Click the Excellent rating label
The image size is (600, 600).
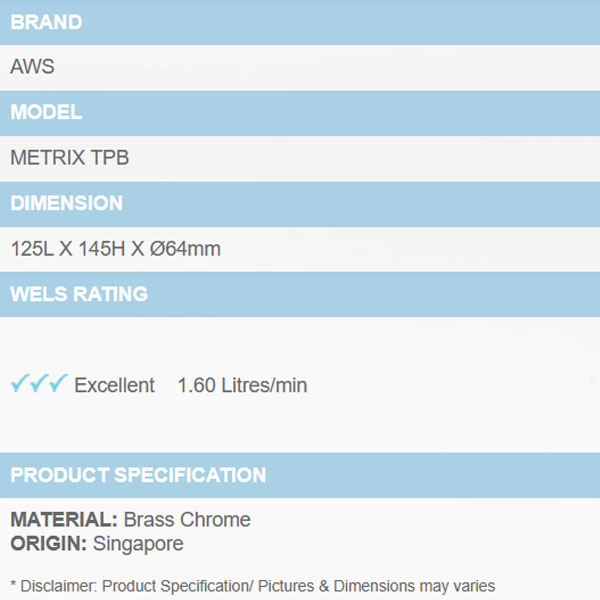[x=114, y=385]
